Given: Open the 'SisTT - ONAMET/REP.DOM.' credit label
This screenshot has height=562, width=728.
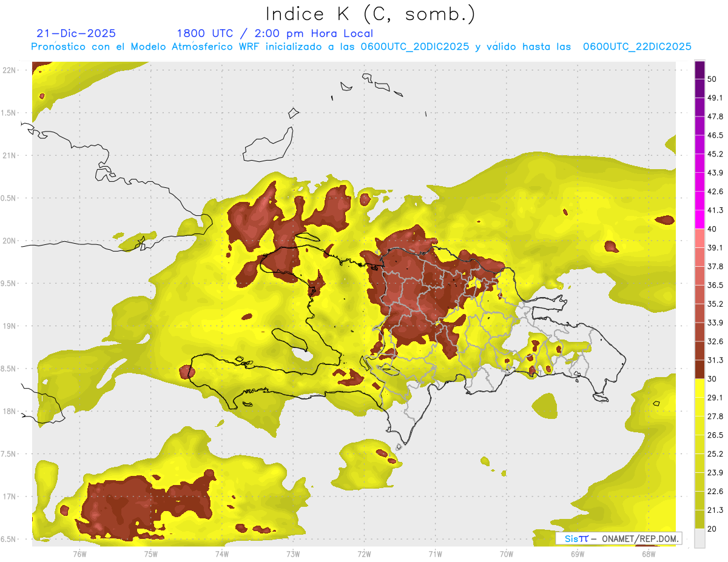Looking at the screenshot, I should click(618, 538).
